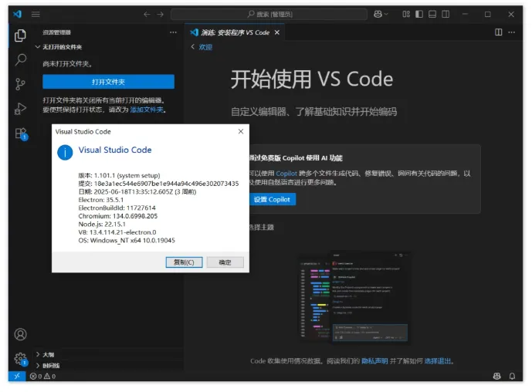Open the Accounts menu icon

tap(20, 334)
